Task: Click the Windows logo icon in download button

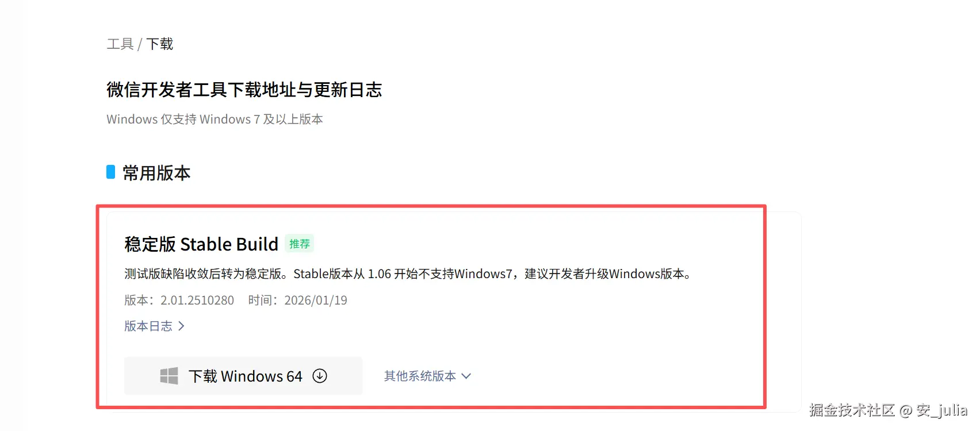Action: point(169,376)
